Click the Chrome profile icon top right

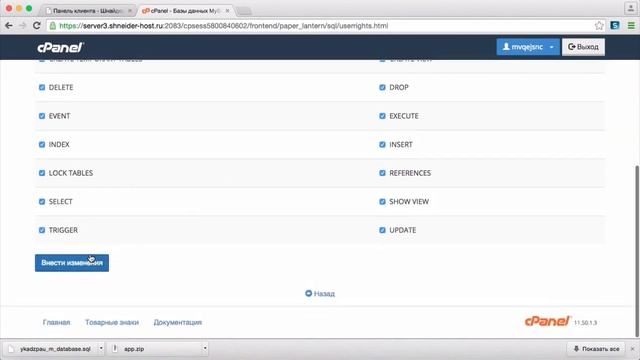630,8
